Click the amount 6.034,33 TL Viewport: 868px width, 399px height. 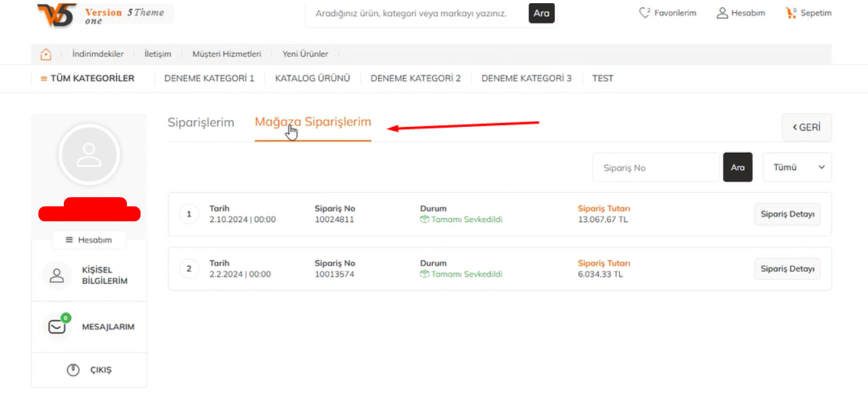[601, 274]
